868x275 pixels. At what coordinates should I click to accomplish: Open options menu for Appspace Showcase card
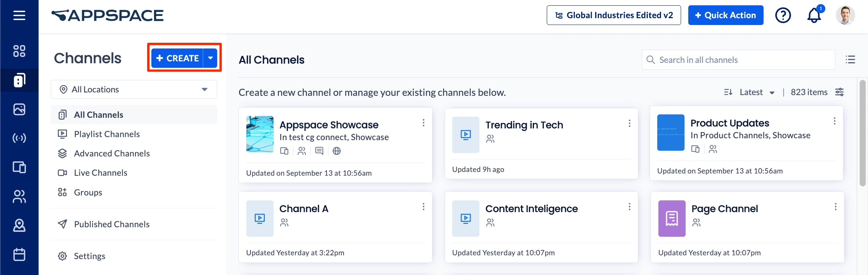click(x=423, y=123)
